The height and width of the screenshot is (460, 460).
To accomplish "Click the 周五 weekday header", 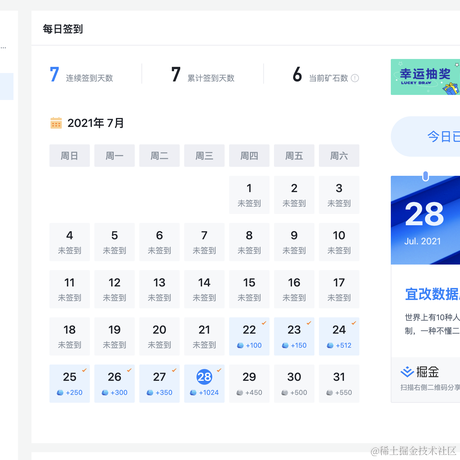I will click(x=294, y=156).
